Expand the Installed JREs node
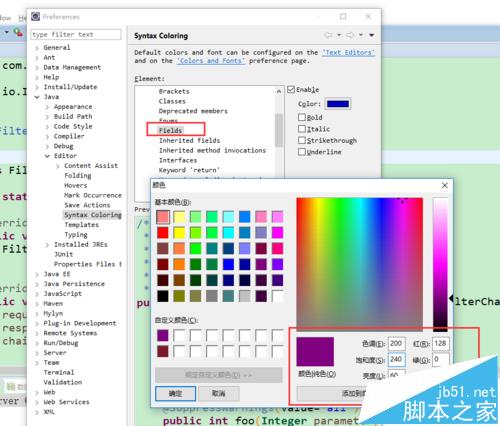Screen dimensions: 500x426 pyautogui.click(x=47, y=245)
